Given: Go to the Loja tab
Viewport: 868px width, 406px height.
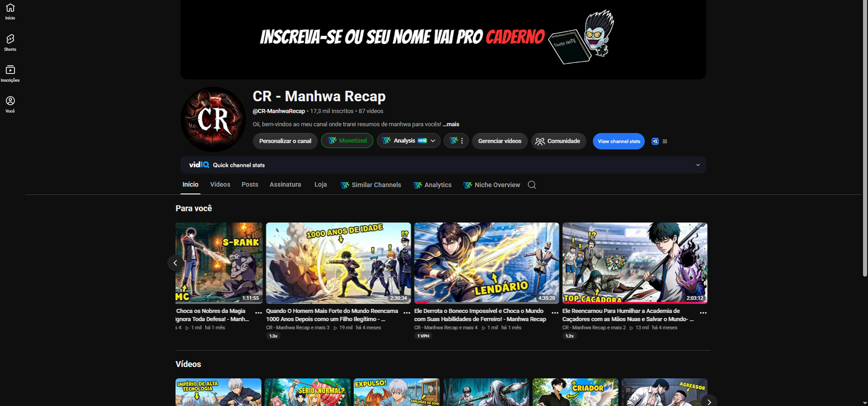Looking at the screenshot, I should [x=321, y=185].
